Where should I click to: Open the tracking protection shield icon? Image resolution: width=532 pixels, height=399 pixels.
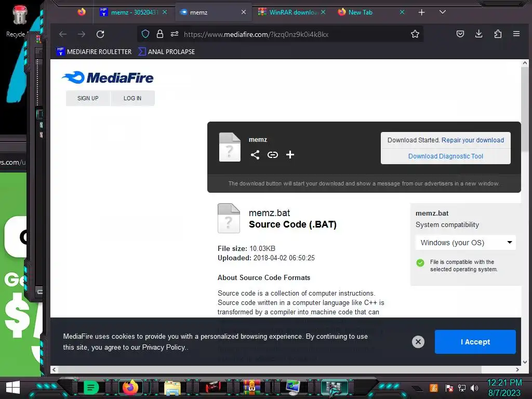(145, 34)
